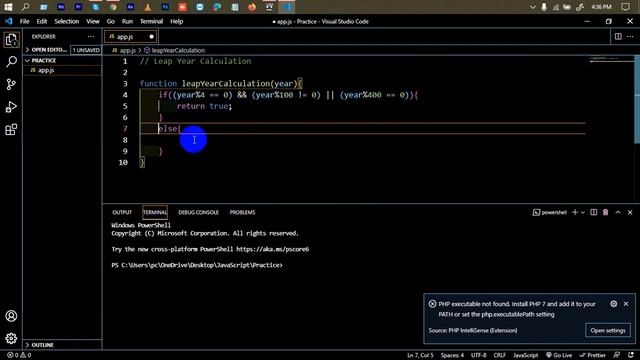This screenshot has height=360, width=640.
Task: Open the Selection menu
Action: pos(67,21)
